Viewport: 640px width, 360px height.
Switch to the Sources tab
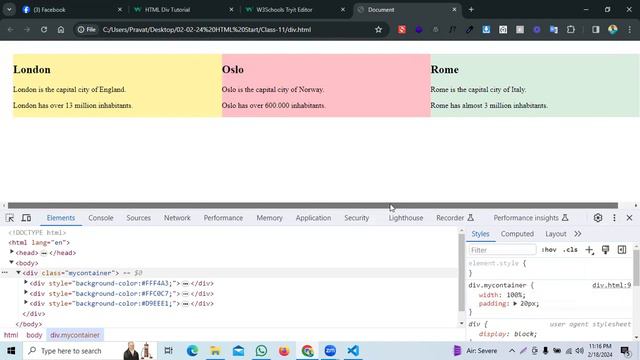click(138, 218)
